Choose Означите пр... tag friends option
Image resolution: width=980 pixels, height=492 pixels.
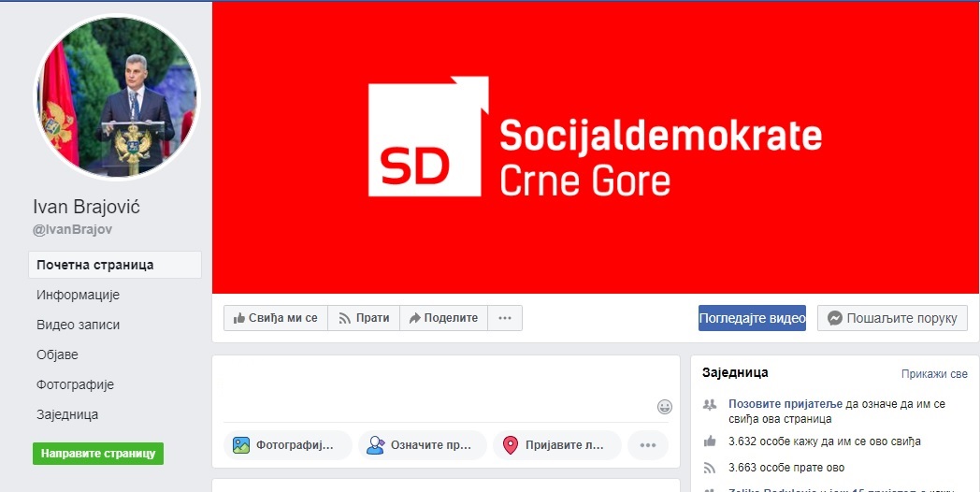click(422, 445)
